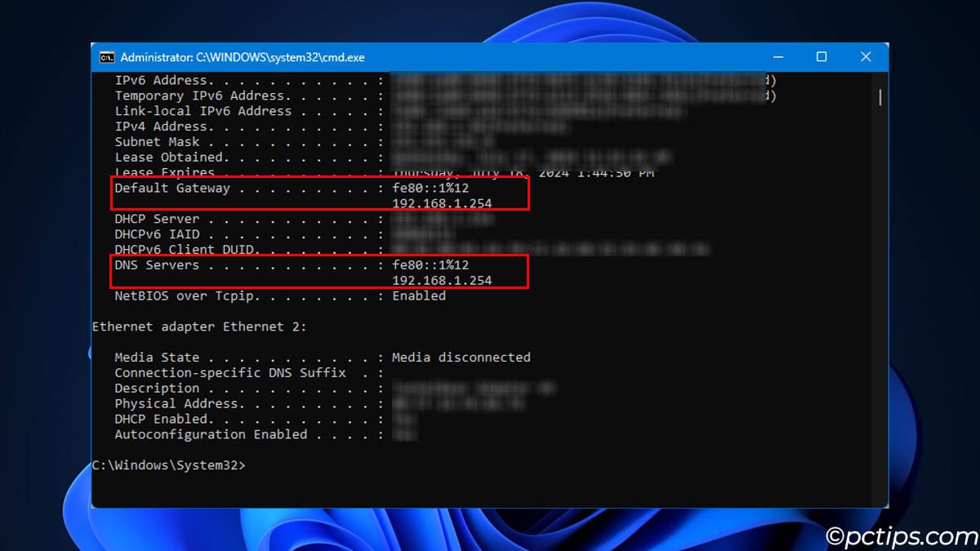Minimize the Administrator cmd.exe window
This screenshot has height=551, width=980.
point(777,57)
